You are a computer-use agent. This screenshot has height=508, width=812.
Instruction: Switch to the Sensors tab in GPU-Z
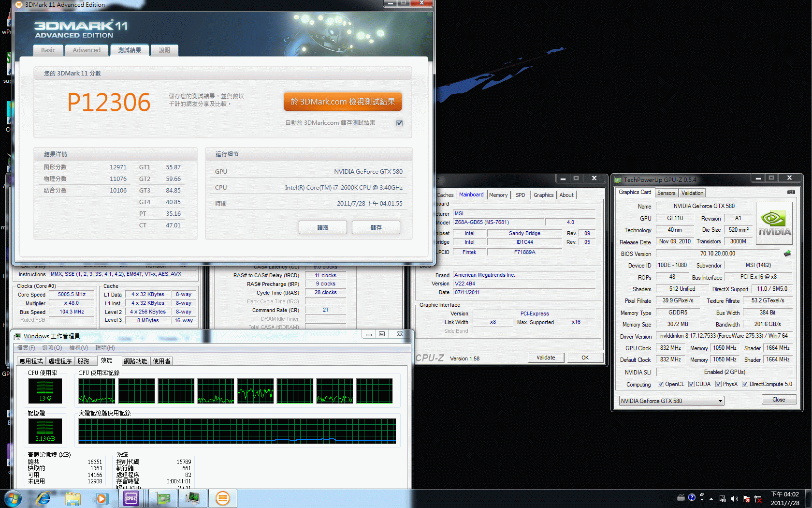(x=666, y=193)
